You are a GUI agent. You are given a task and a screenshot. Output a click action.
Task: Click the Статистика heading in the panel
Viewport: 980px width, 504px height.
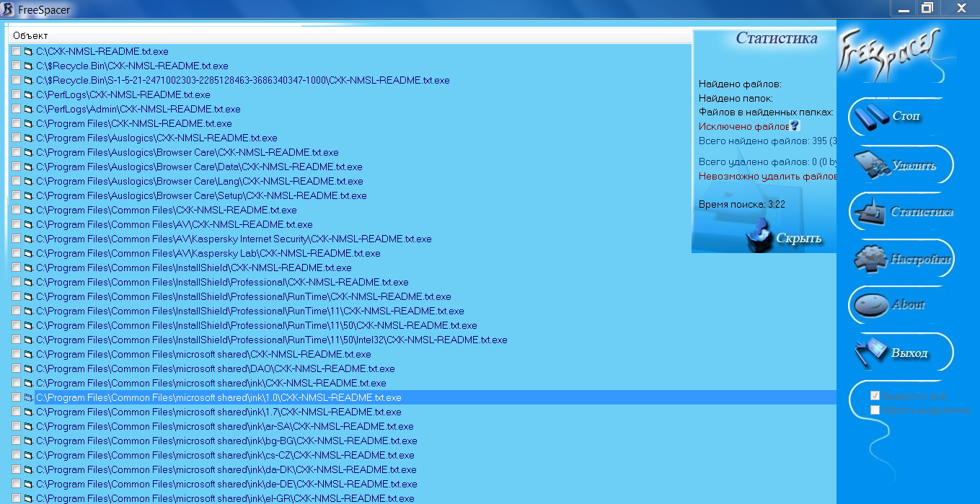coord(777,38)
